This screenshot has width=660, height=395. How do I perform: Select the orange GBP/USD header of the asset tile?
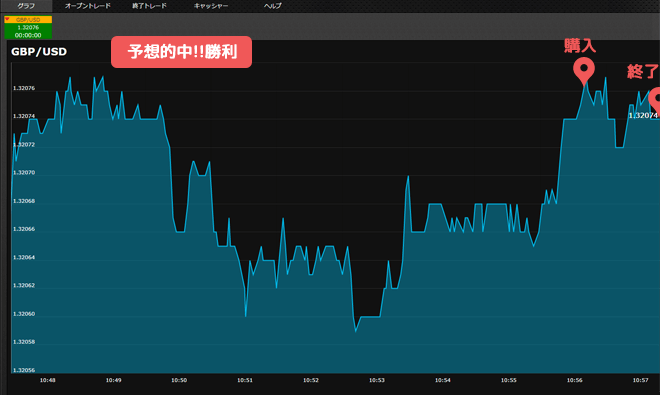[x=28, y=19]
